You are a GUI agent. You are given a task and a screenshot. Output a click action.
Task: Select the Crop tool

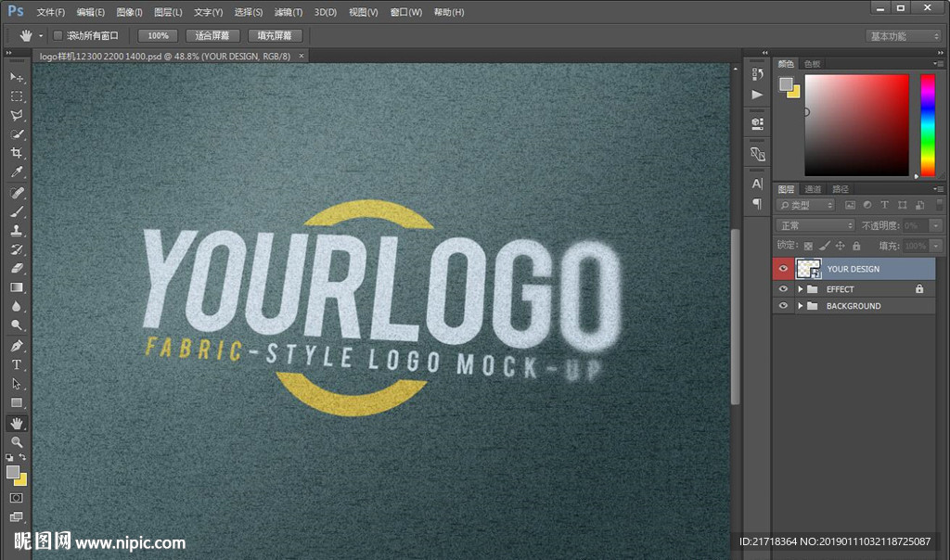pyautogui.click(x=17, y=153)
